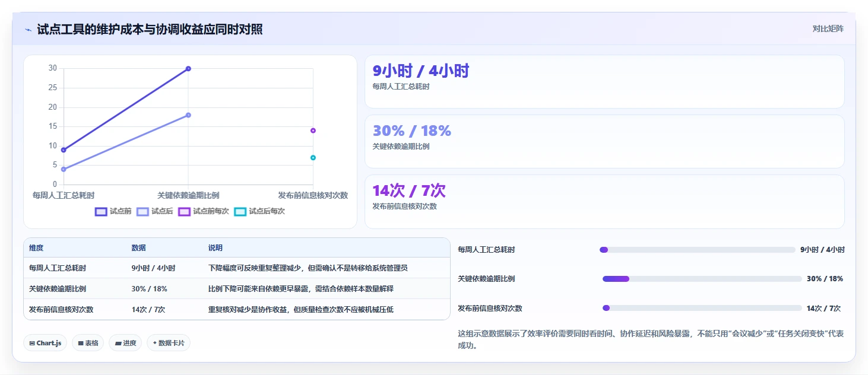This screenshot has width=868, height=375.
Task: Click the 试点后 data point at 4
Action: [64, 169]
